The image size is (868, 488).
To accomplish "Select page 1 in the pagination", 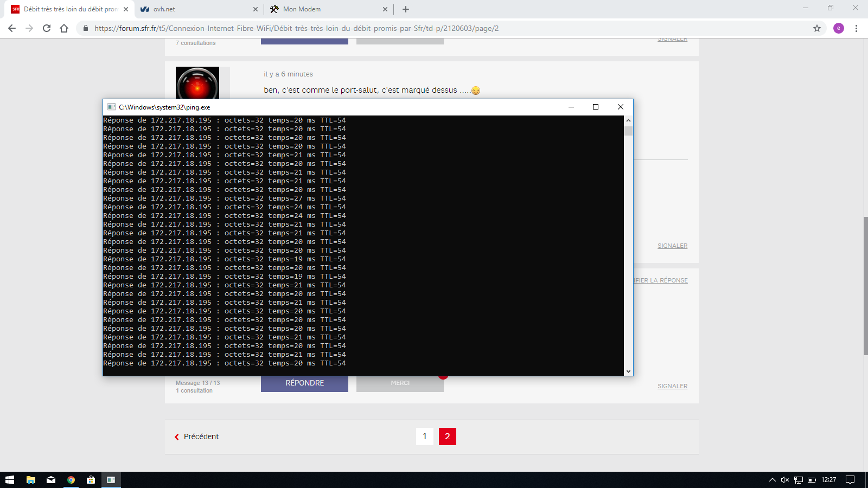I will click(x=424, y=436).
